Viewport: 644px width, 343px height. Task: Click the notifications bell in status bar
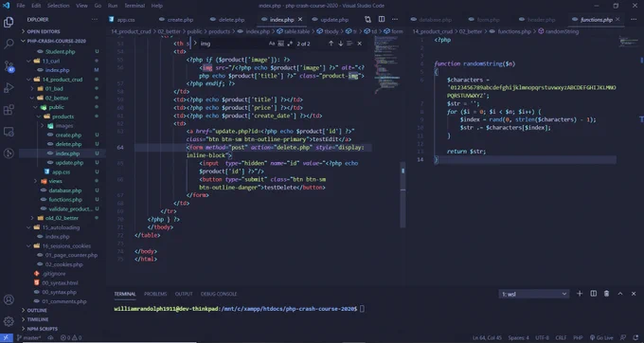[x=635, y=337]
